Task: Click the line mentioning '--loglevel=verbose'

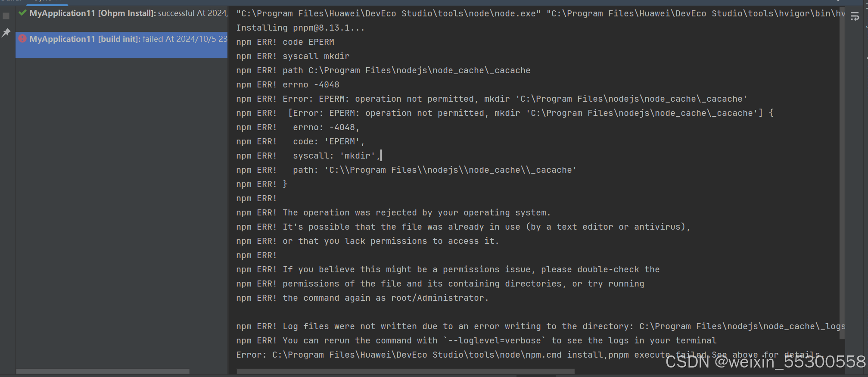Action: (476, 341)
